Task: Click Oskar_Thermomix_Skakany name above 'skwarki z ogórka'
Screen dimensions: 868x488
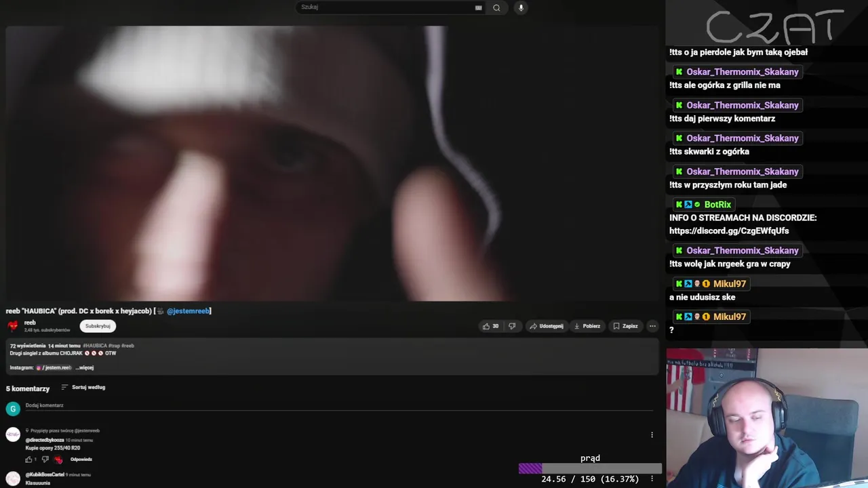Action: coord(743,138)
